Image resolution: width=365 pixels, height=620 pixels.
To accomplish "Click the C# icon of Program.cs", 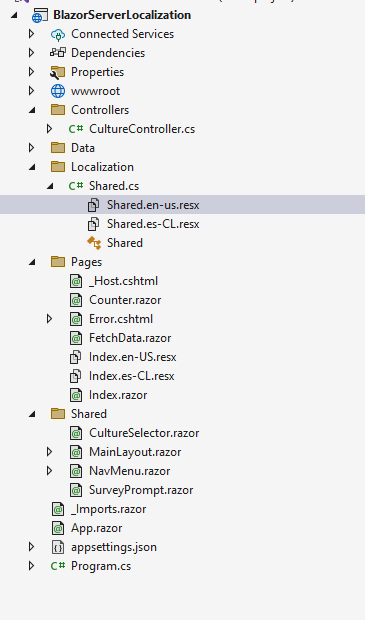I will [x=58, y=566].
